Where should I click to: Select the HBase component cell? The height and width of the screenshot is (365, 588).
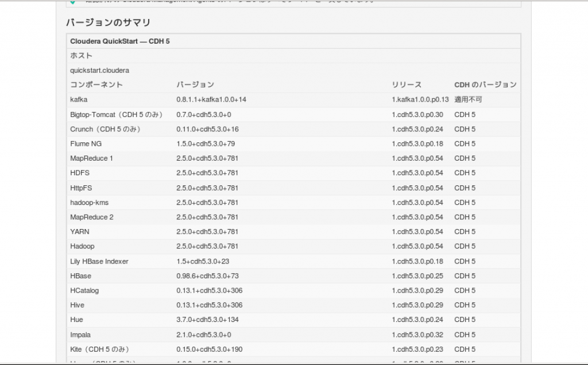pyautogui.click(x=80, y=276)
